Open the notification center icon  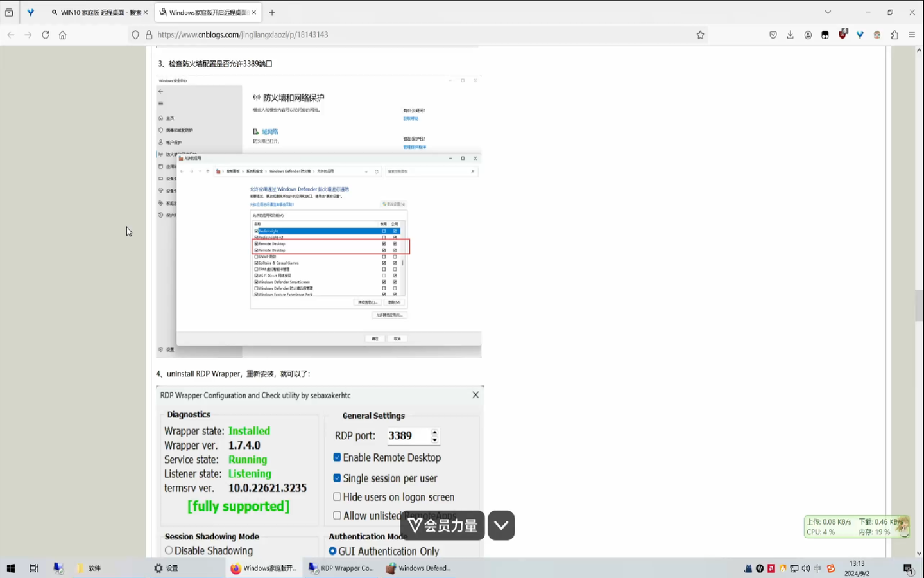pyautogui.click(x=908, y=568)
